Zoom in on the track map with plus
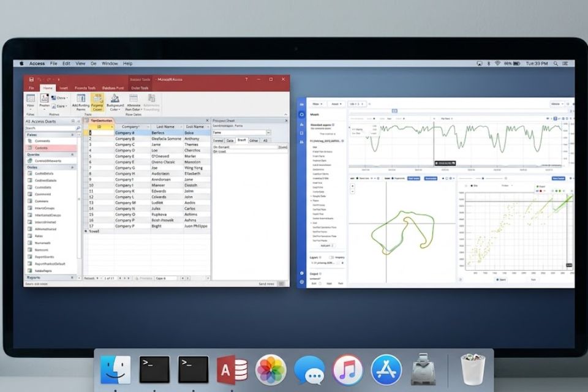The width and height of the screenshot is (588, 392). [353, 186]
